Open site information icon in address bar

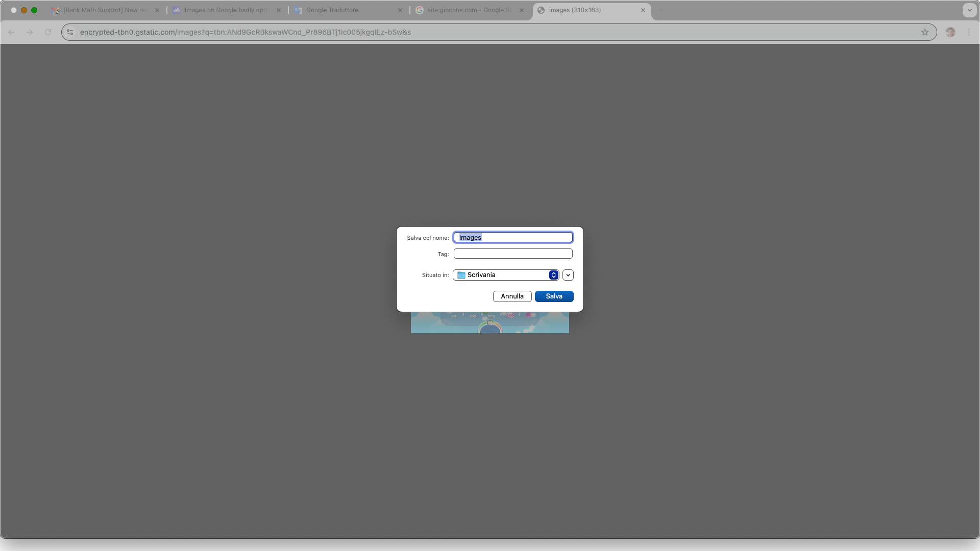click(70, 32)
